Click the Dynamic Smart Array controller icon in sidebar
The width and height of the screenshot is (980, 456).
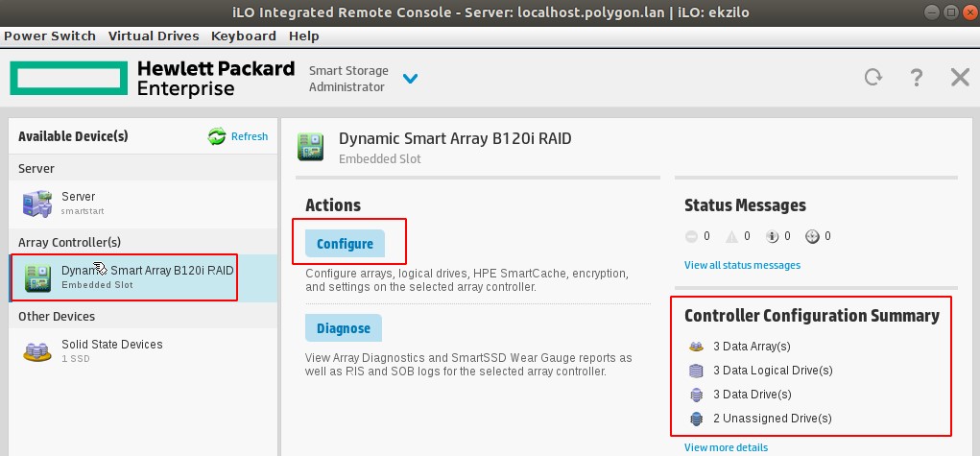[37, 276]
